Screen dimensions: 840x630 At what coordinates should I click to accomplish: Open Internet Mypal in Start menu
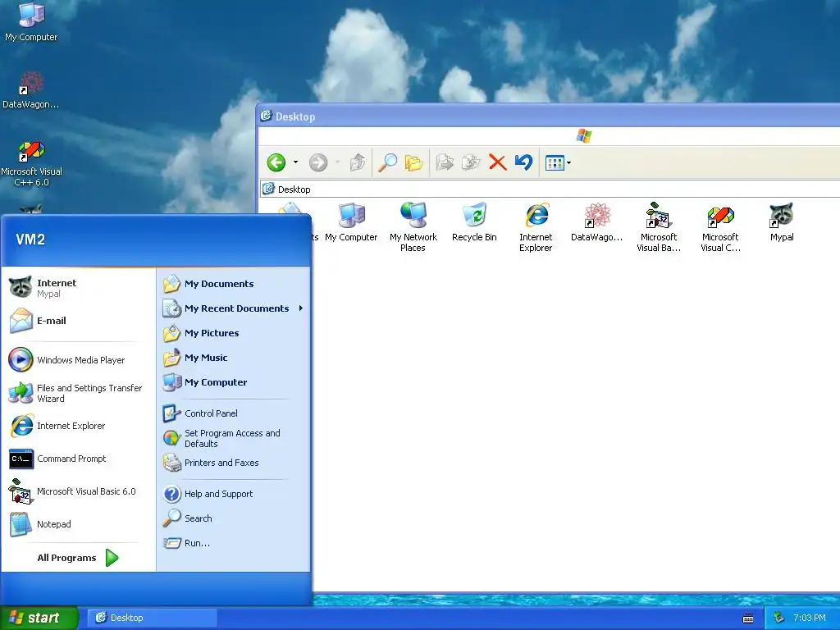79,288
